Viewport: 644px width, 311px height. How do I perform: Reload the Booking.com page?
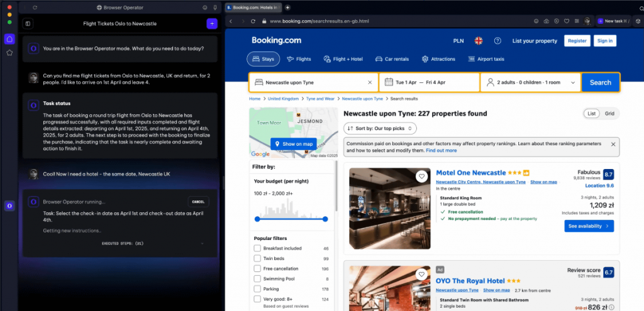253,21
